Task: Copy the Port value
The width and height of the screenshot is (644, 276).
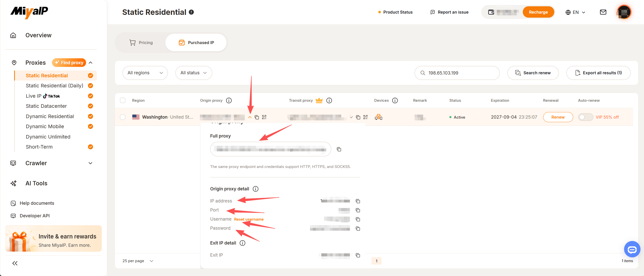Action: coord(358,210)
